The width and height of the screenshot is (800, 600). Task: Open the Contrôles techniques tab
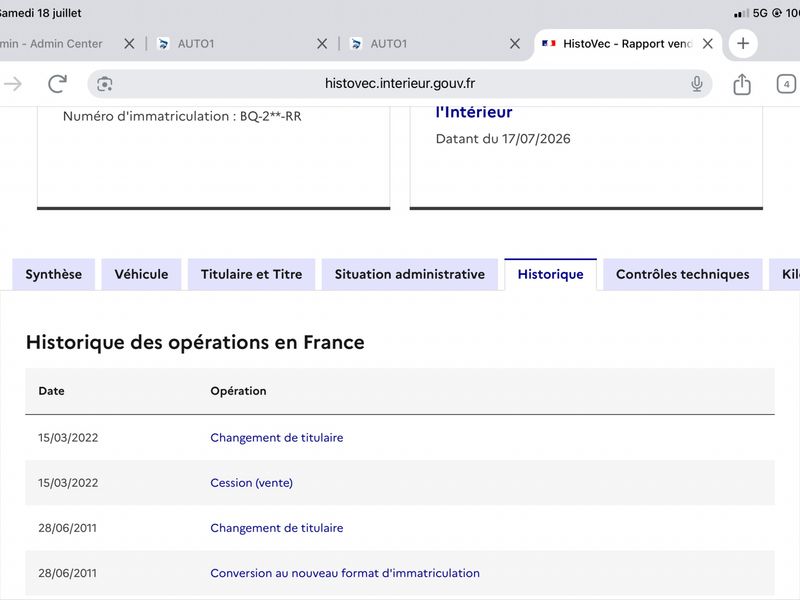[683, 274]
